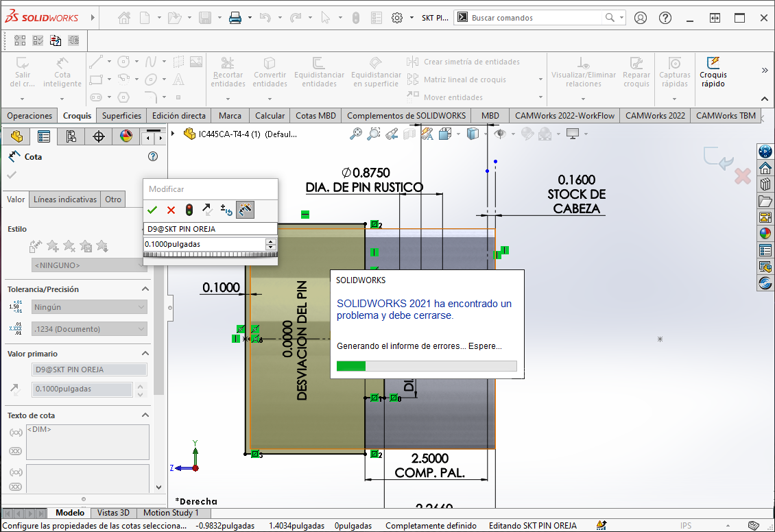Click the Print icon in the quick toolbar

point(235,19)
